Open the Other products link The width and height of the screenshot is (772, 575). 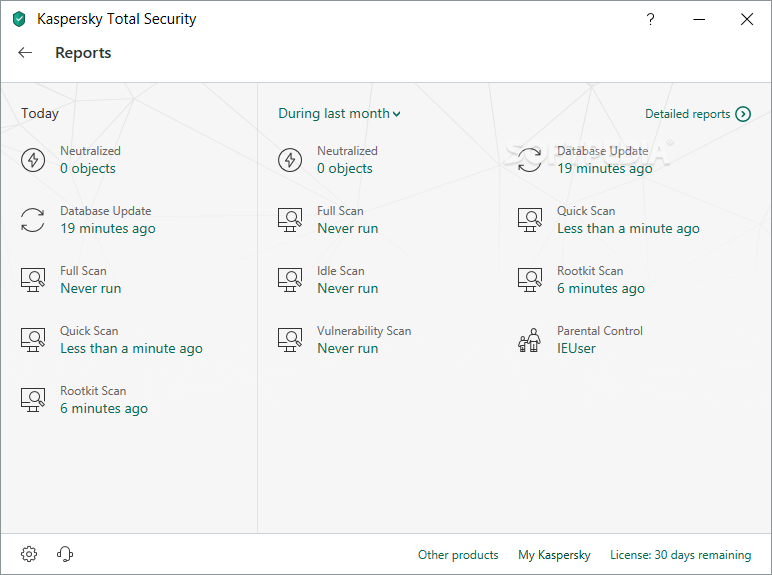point(458,555)
